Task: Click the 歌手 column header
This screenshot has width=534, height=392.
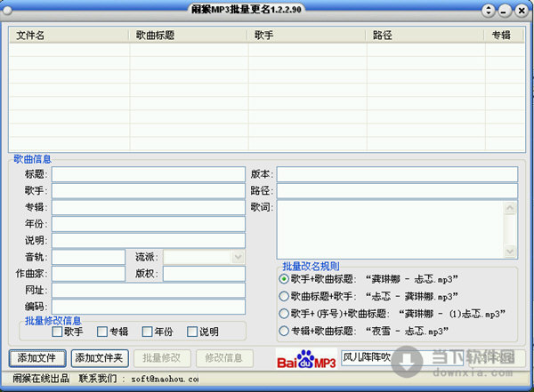Action: click(x=306, y=35)
